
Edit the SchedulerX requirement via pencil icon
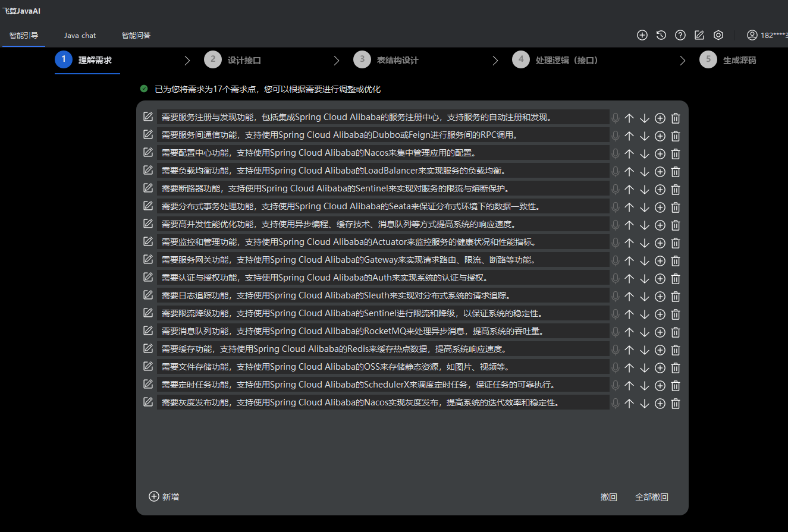(148, 384)
